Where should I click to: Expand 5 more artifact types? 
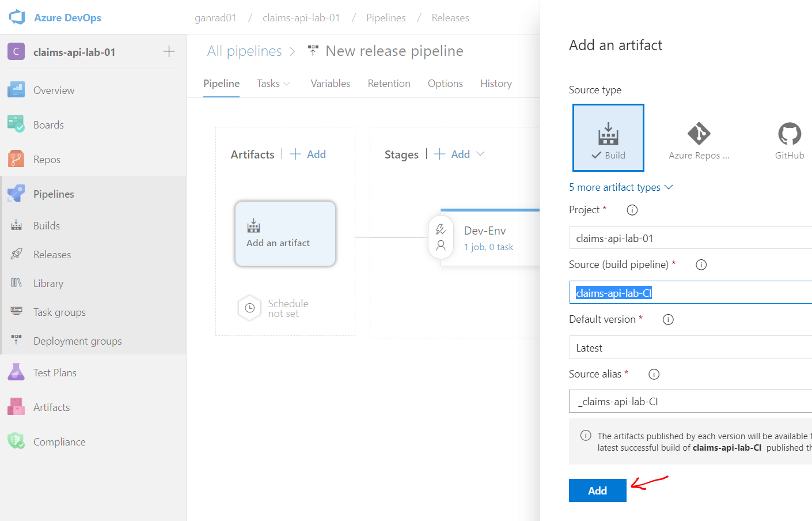pyautogui.click(x=621, y=187)
